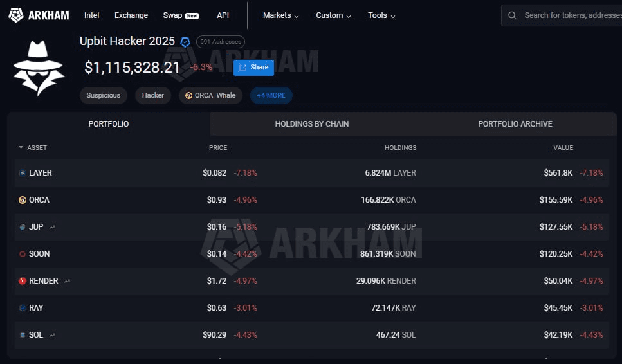
Task: Open the Tools dropdown menu
Action: (381, 15)
